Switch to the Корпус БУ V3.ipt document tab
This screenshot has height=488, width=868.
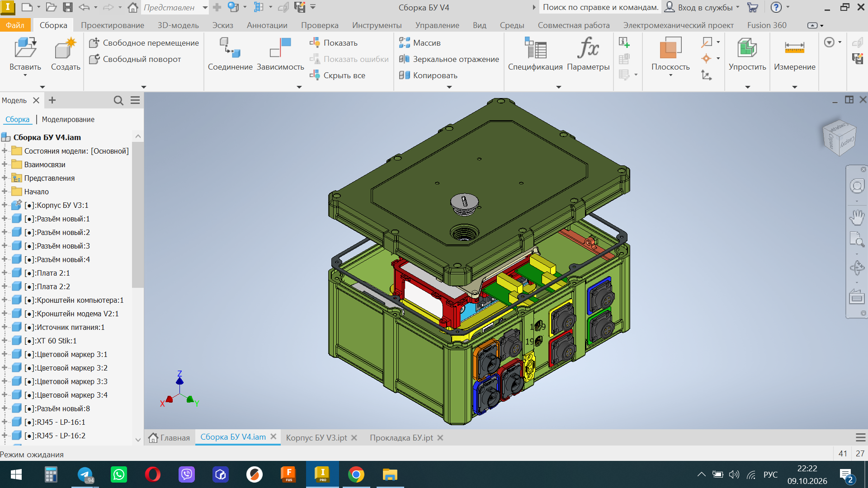[x=316, y=437]
